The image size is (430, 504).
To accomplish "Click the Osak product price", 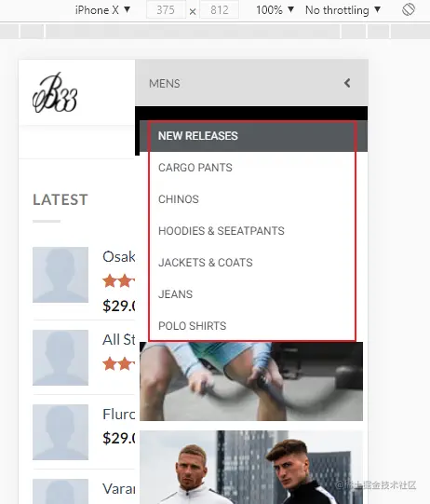I will click(x=119, y=306).
